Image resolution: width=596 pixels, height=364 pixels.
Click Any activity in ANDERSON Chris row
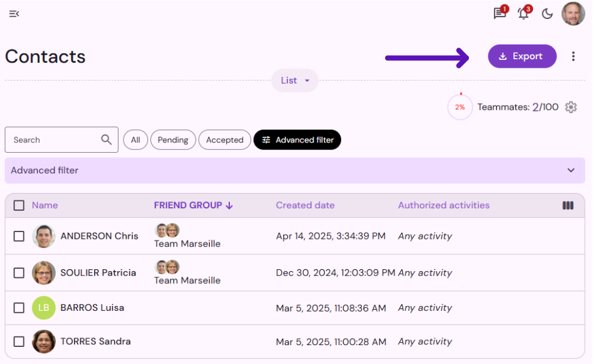[425, 236]
